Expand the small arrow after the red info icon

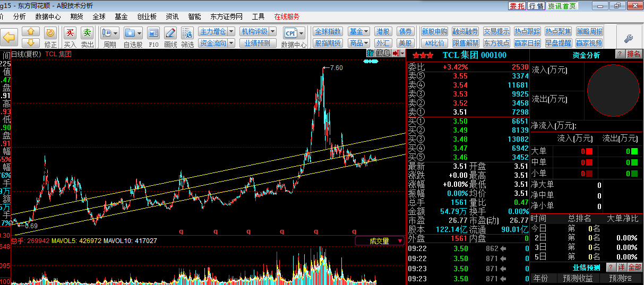403,54
